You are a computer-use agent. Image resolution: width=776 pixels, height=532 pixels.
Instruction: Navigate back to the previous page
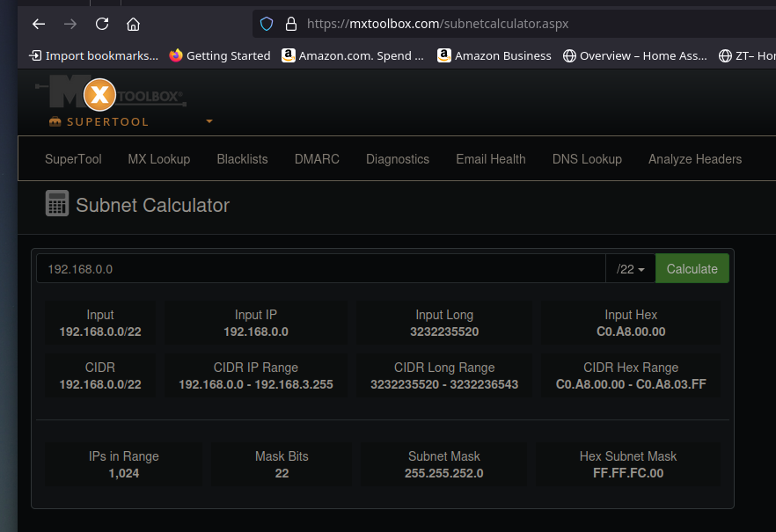(38, 24)
